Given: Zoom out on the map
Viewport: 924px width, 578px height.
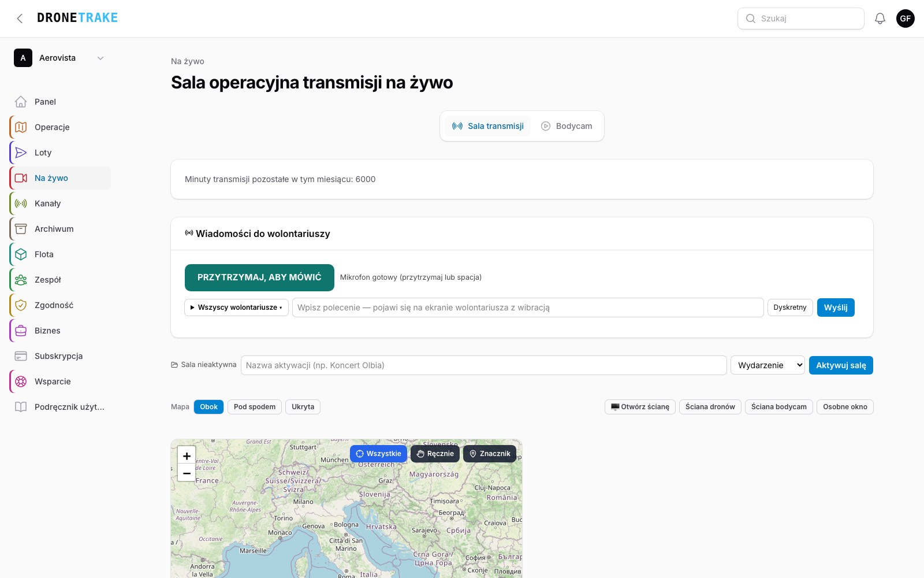Looking at the screenshot, I should pos(187,473).
